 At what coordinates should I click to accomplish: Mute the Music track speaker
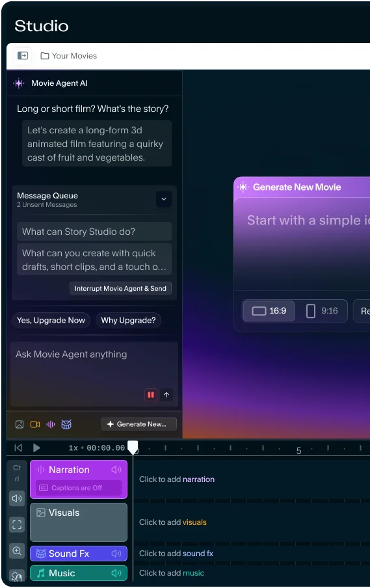116,573
